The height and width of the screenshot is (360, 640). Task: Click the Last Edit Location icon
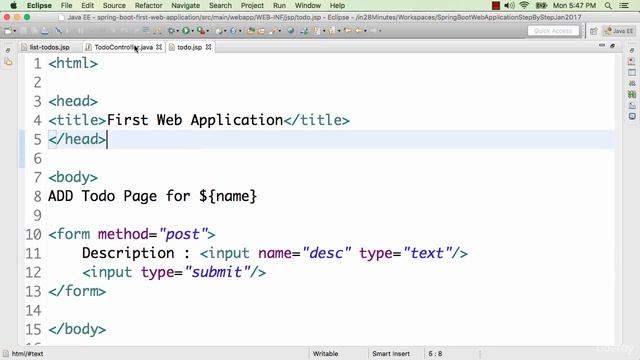347,31
